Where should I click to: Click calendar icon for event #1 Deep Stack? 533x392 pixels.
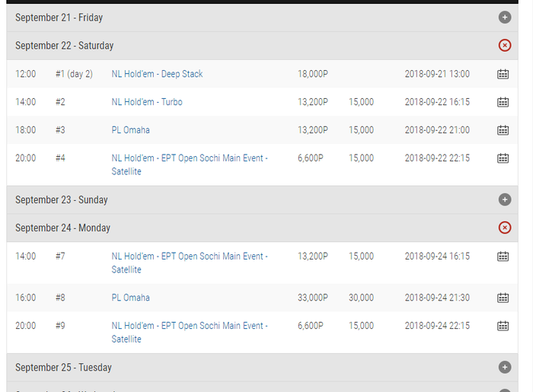click(x=503, y=74)
